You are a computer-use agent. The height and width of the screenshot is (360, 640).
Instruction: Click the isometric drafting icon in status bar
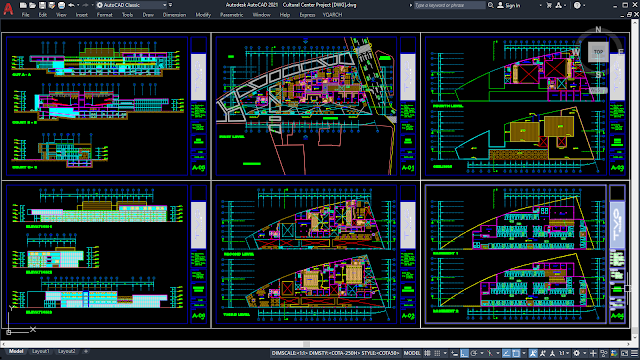click(490, 353)
